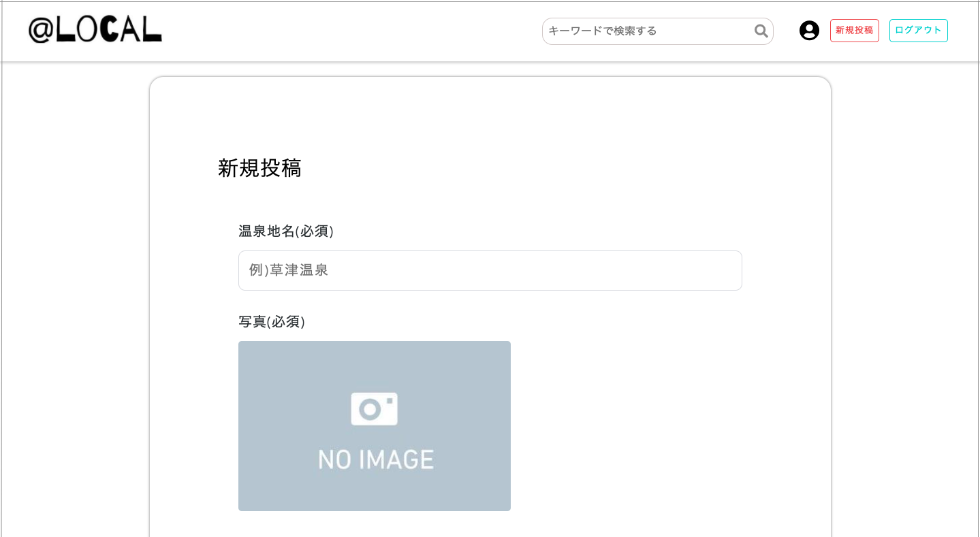Open the 新規投稿 posting page
Image resolution: width=980 pixels, height=537 pixels.
tap(854, 31)
